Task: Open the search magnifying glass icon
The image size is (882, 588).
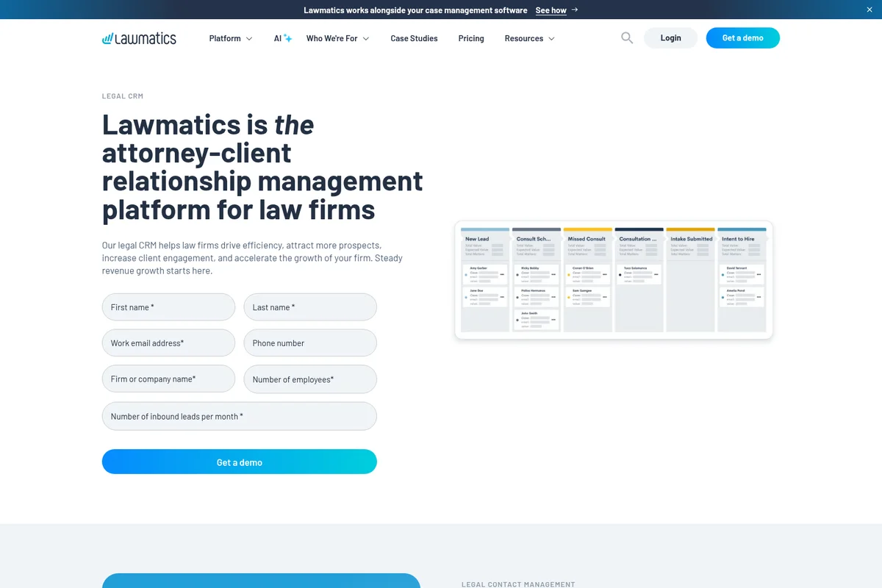Action: tap(627, 37)
